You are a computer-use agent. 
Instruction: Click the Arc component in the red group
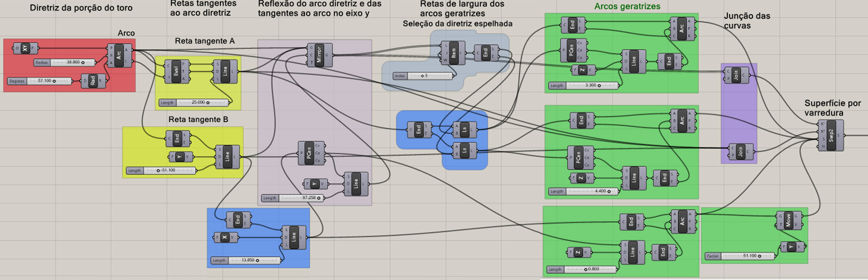click(119, 55)
